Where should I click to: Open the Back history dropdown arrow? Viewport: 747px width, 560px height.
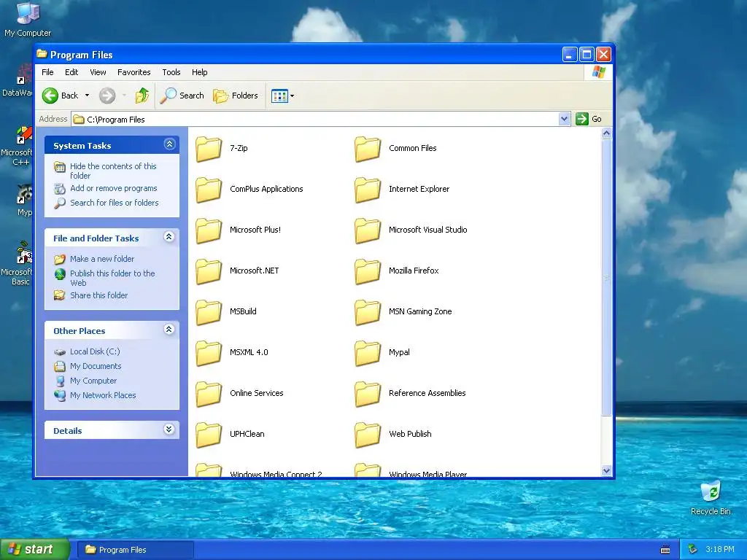(88, 96)
